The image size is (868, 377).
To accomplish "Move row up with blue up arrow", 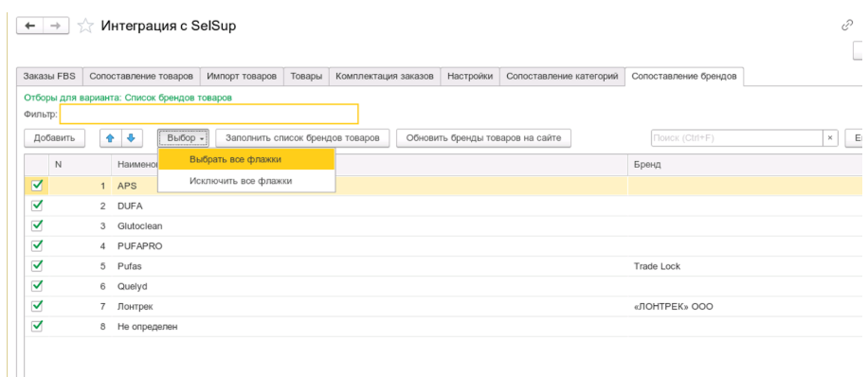I will [110, 138].
